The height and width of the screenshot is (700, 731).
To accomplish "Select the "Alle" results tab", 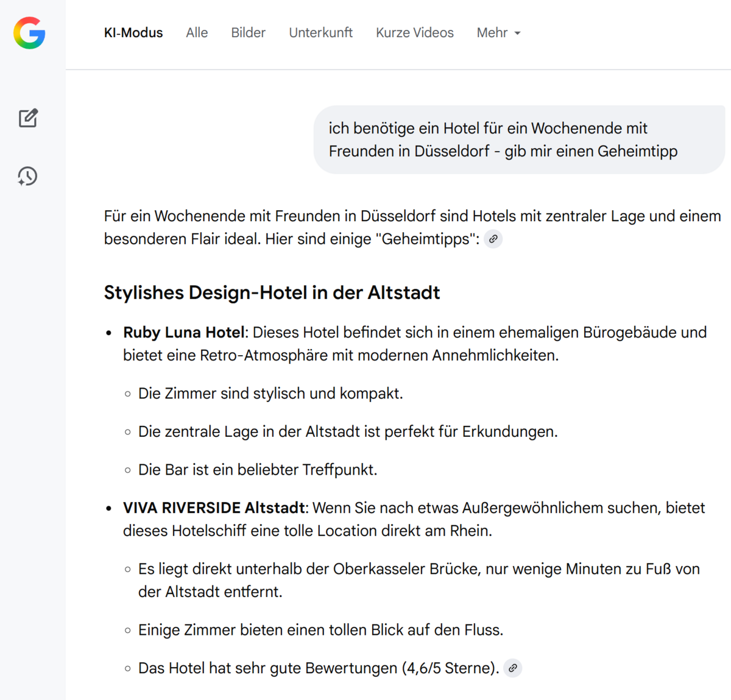I will pos(196,33).
